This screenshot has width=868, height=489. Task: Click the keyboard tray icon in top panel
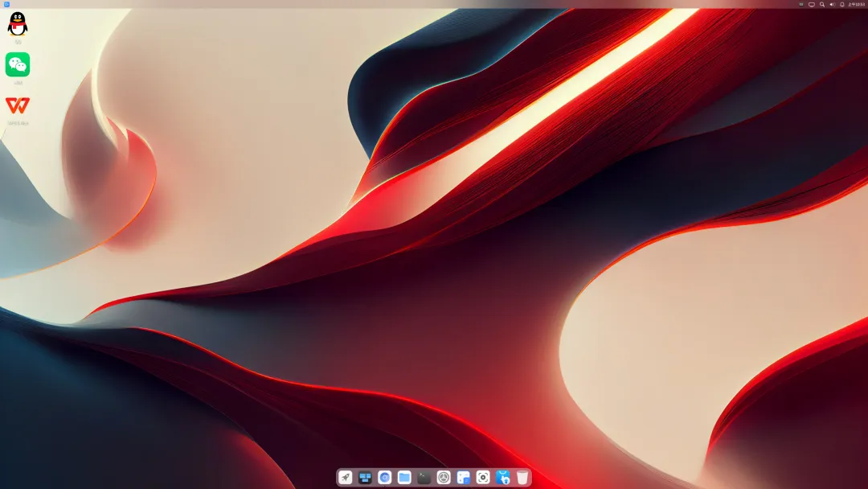[x=801, y=5]
